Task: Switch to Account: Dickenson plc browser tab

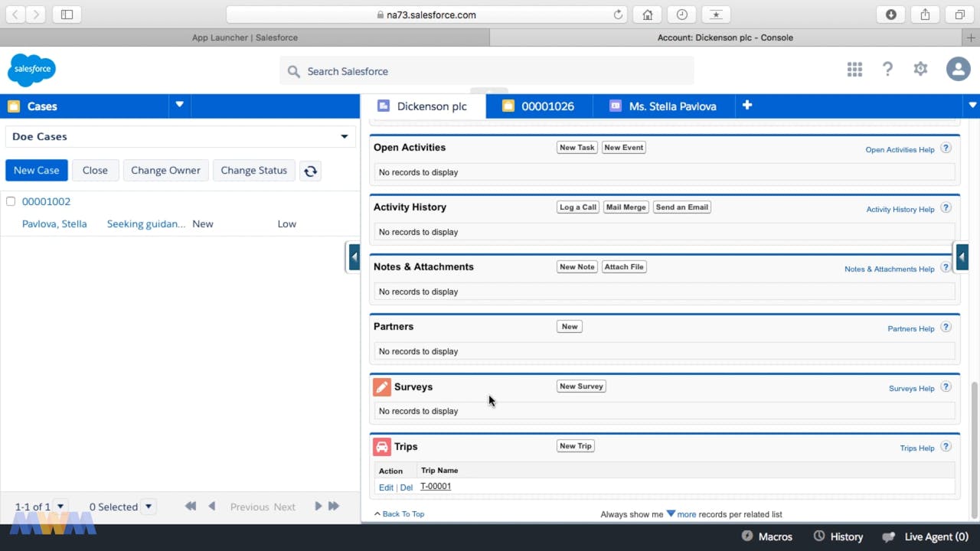Action: (x=725, y=37)
